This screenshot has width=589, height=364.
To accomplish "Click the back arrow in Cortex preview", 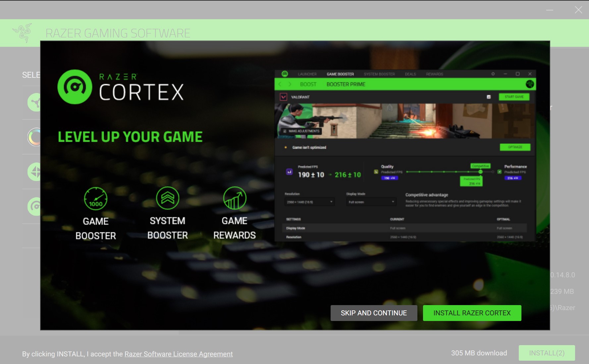I will point(280,84).
